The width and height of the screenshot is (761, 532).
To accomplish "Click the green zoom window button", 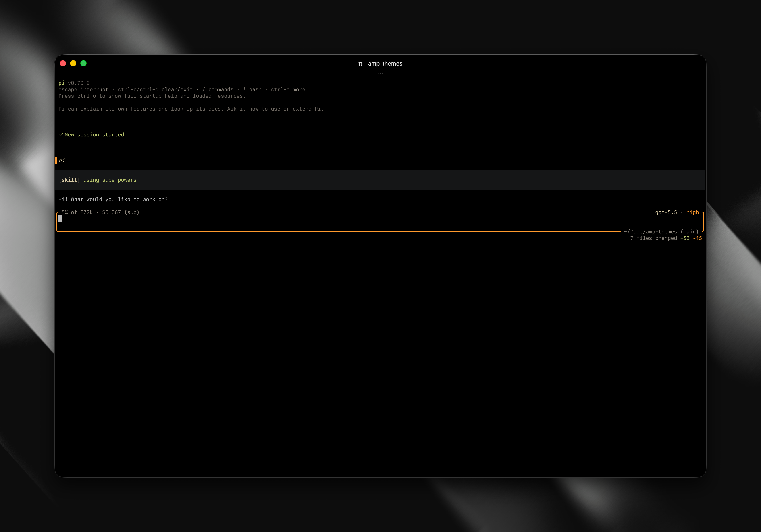I will coord(83,63).
